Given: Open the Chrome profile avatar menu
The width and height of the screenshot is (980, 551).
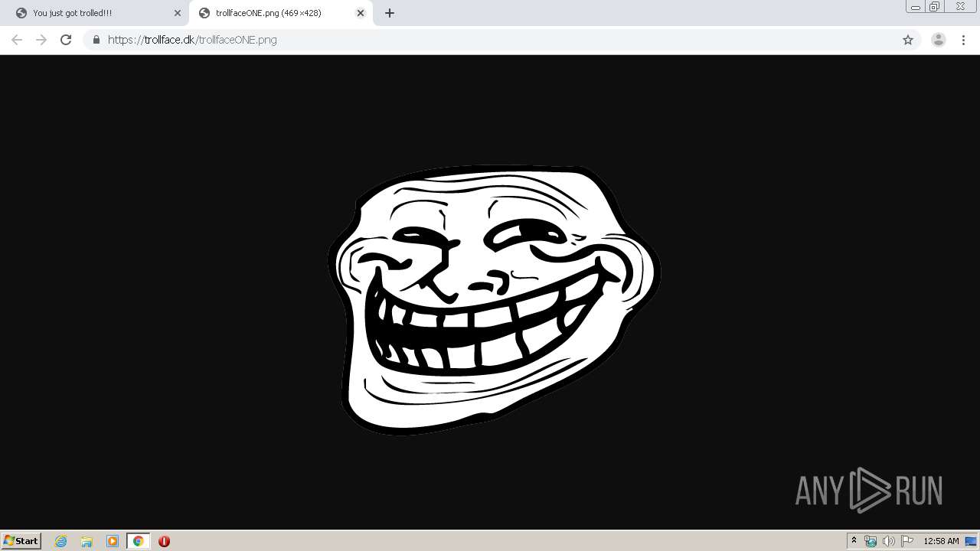Looking at the screenshot, I should click(x=939, y=40).
